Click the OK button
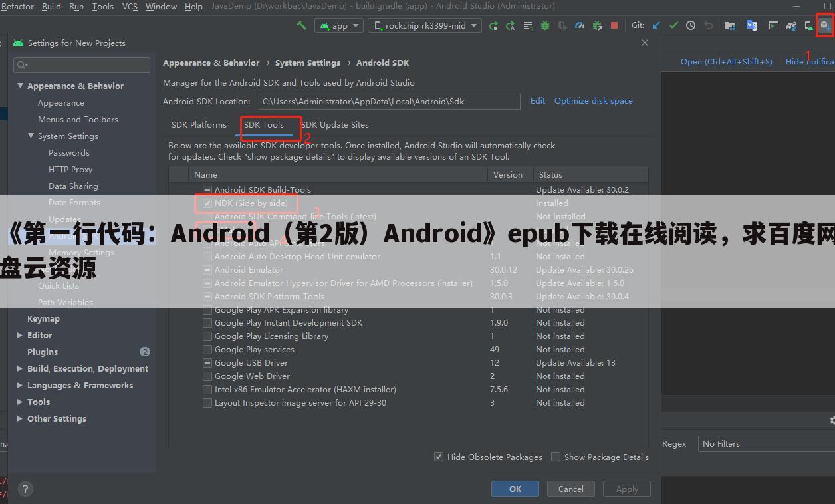Image resolution: width=835 pixels, height=504 pixels. coord(515,489)
